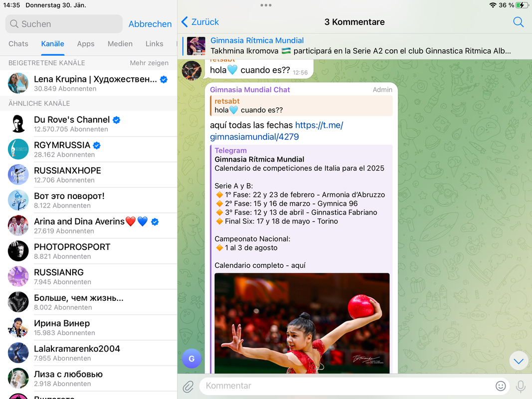Select "12.570.705 Abonnenten" subscriber count
The width and height of the screenshot is (532, 399).
(x=71, y=129)
